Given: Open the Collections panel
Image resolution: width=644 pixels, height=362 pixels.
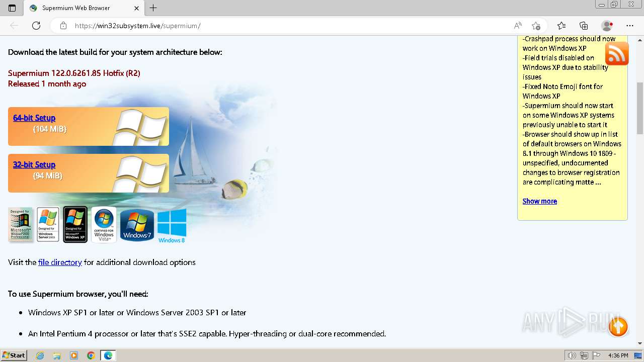Looking at the screenshot, I should click(x=584, y=26).
